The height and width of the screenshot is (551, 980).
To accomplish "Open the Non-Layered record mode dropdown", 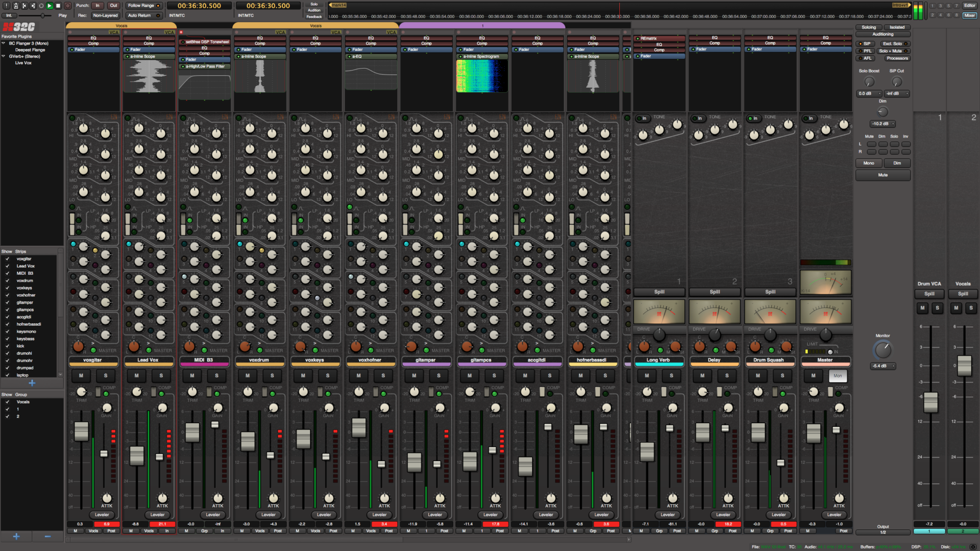I will [x=105, y=16].
